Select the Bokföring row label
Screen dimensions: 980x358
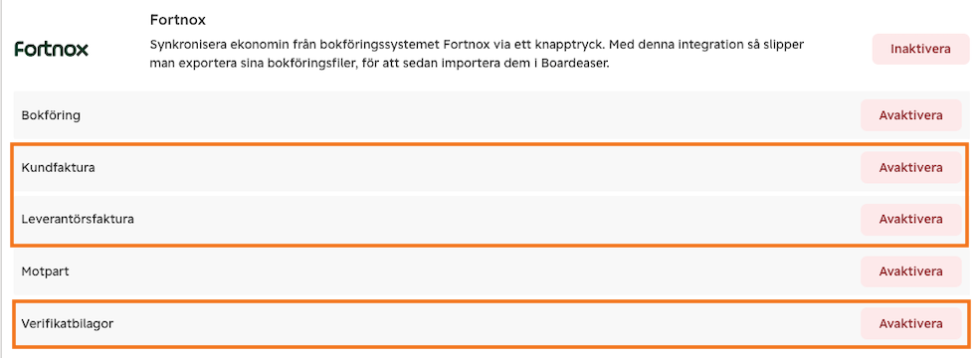point(51,115)
